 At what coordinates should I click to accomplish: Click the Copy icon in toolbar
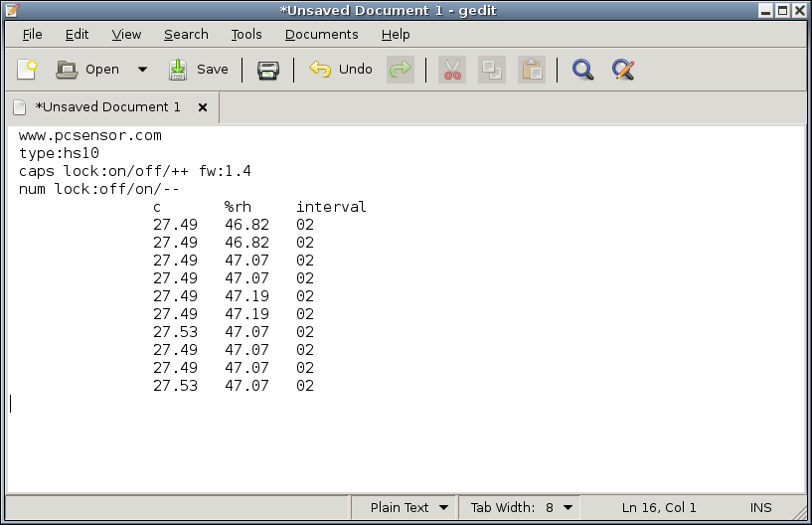(491, 70)
